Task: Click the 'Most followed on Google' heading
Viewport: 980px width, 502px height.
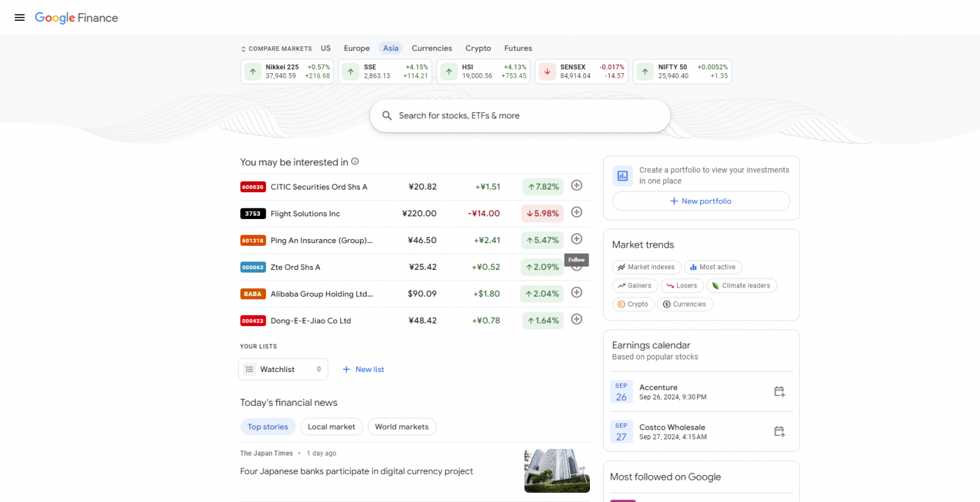Action: coord(665,477)
